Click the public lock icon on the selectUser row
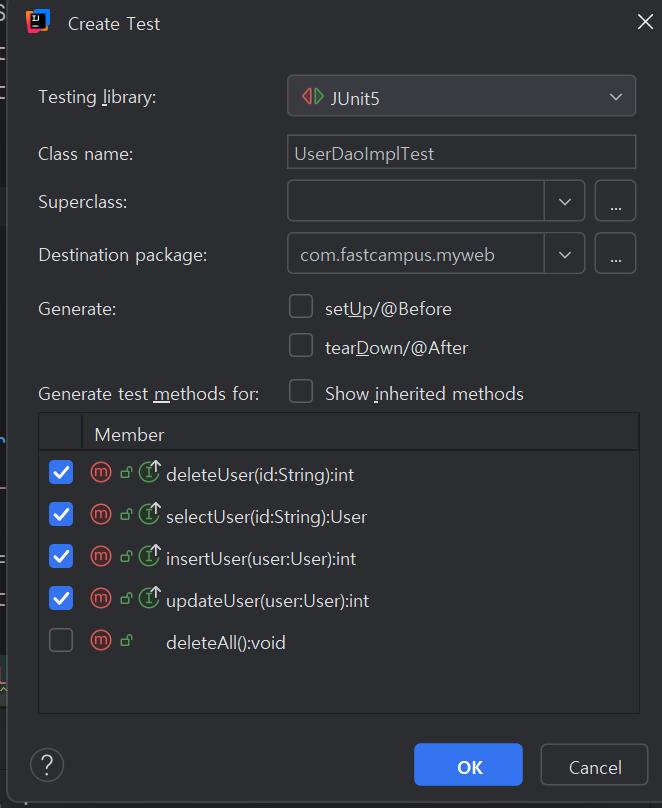The height and width of the screenshot is (808, 662). click(x=126, y=515)
